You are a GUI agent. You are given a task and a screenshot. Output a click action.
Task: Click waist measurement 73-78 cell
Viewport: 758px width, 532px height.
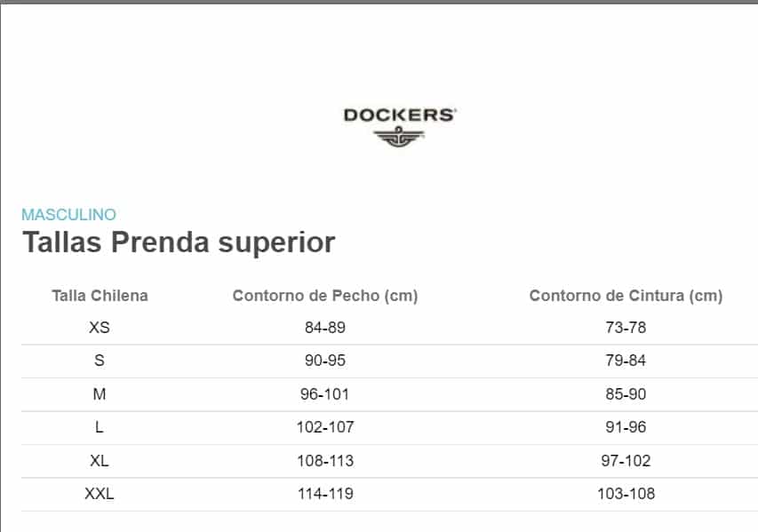(x=626, y=328)
